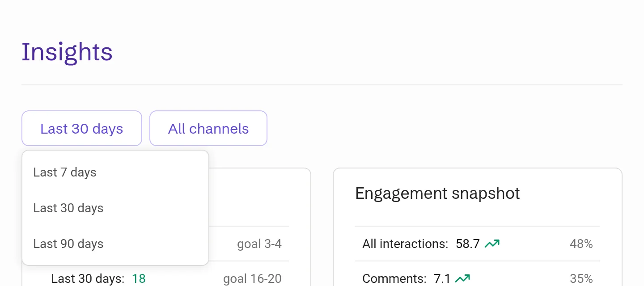Choose Last 30 days in the open menu
Screen dimensions: 644x286
coord(115,208)
